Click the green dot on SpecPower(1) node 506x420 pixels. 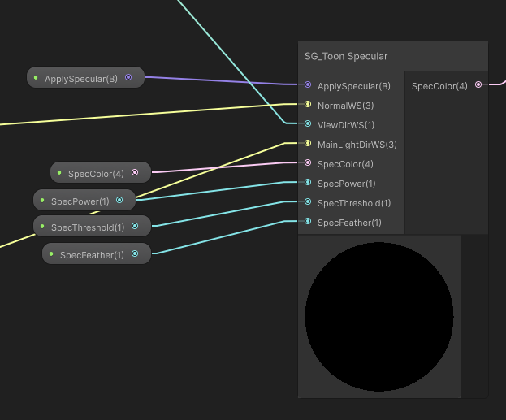point(42,200)
